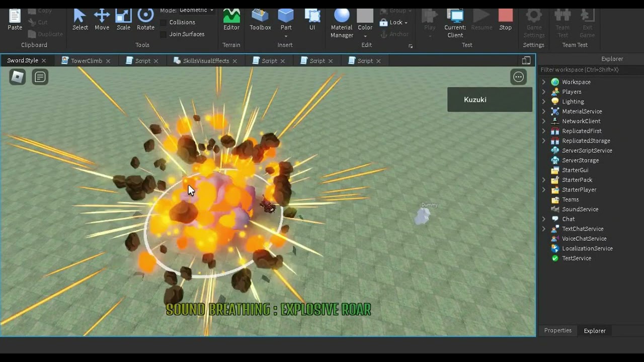
Task: Select ReplicatedStorage in Explorer
Action: 586,141
